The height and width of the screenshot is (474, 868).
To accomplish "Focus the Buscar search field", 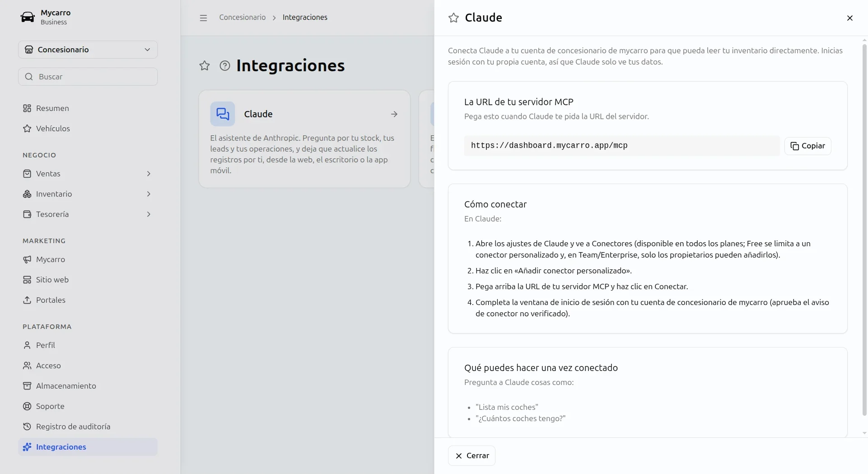I will pyautogui.click(x=88, y=77).
